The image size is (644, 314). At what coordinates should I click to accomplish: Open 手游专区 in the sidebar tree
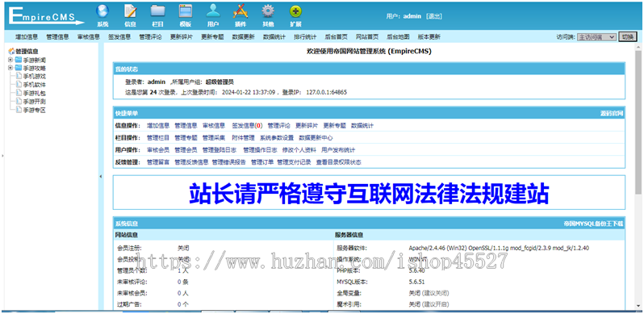pos(35,110)
